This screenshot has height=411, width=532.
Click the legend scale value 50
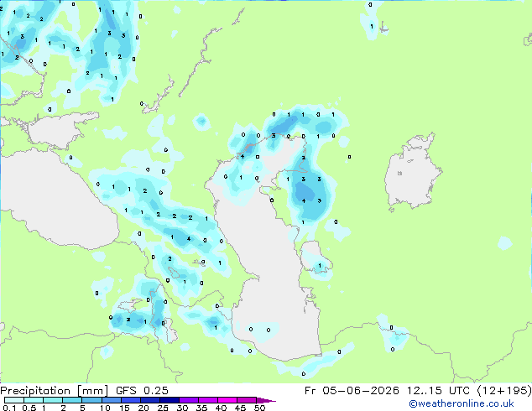point(259,408)
